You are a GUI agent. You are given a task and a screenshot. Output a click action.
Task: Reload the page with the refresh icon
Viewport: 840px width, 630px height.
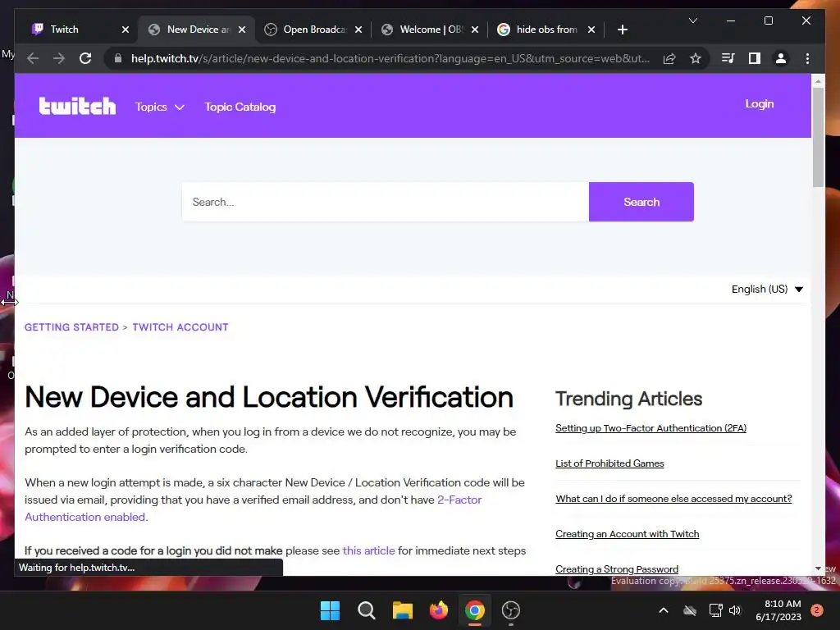[x=85, y=58]
